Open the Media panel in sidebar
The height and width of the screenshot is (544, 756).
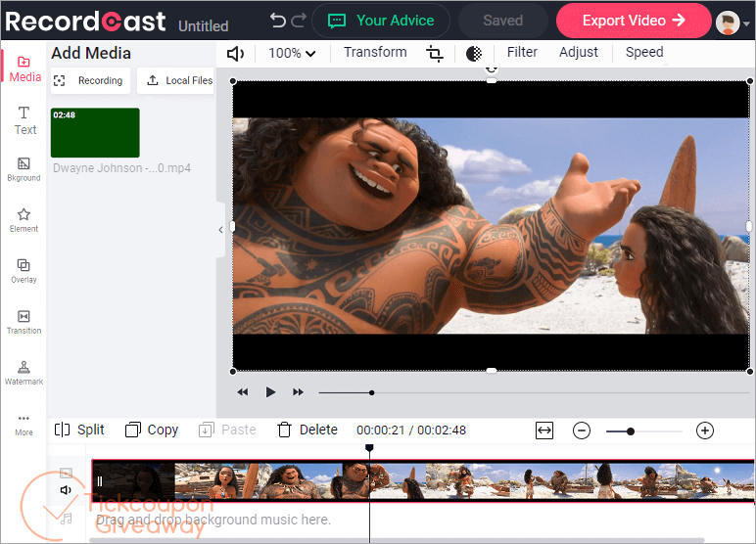[x=24, y=69]
